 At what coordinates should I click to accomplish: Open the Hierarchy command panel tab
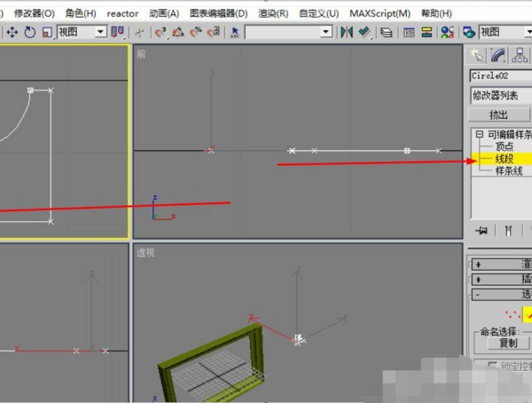(x=520, y=55)
